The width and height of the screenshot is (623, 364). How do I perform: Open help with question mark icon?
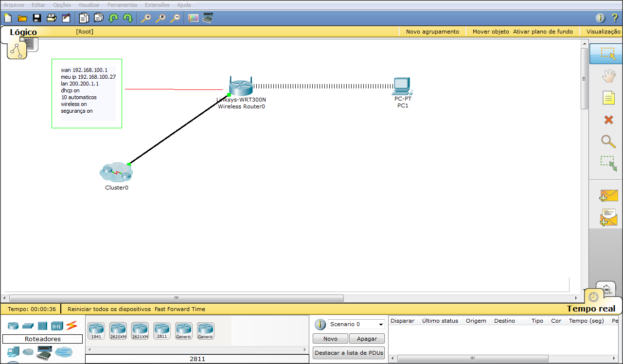coord(615,18)
